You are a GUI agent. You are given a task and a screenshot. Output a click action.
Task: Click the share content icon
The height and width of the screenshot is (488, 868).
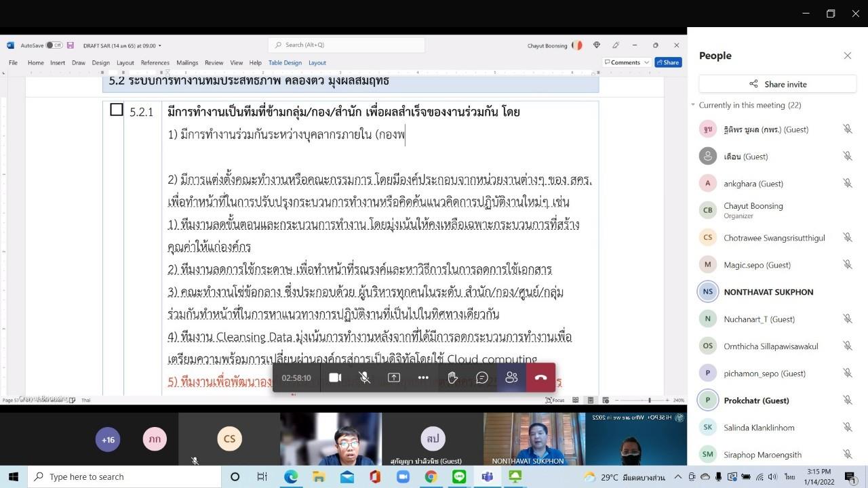point(394,378)
